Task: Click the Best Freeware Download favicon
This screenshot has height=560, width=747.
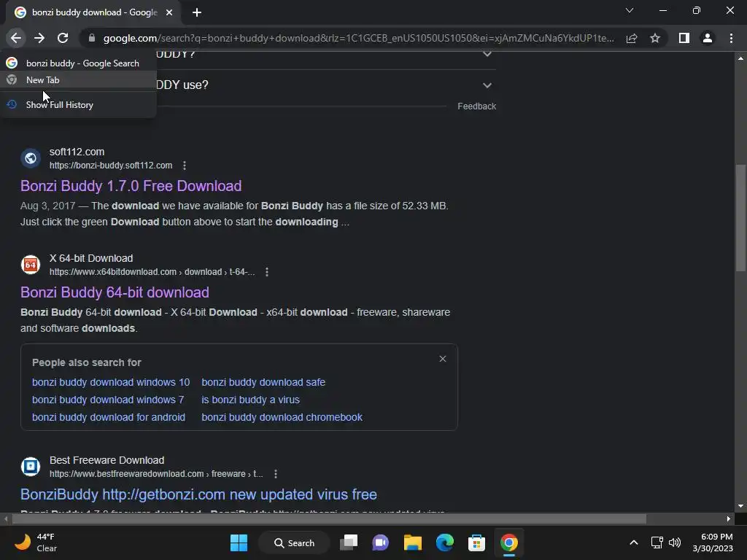Action: pyautogui.click(x=31, y=467)
